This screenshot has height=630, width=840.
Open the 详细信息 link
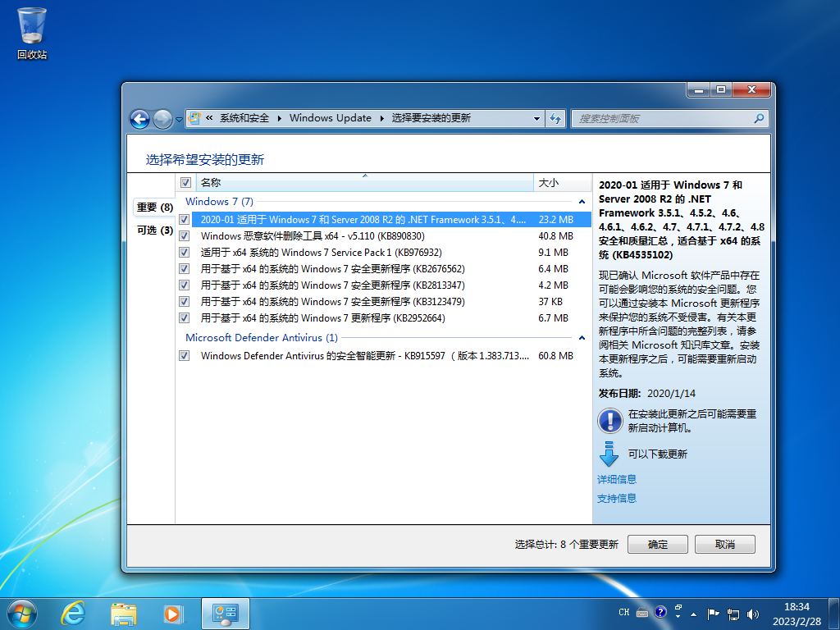tap(617, 479)
